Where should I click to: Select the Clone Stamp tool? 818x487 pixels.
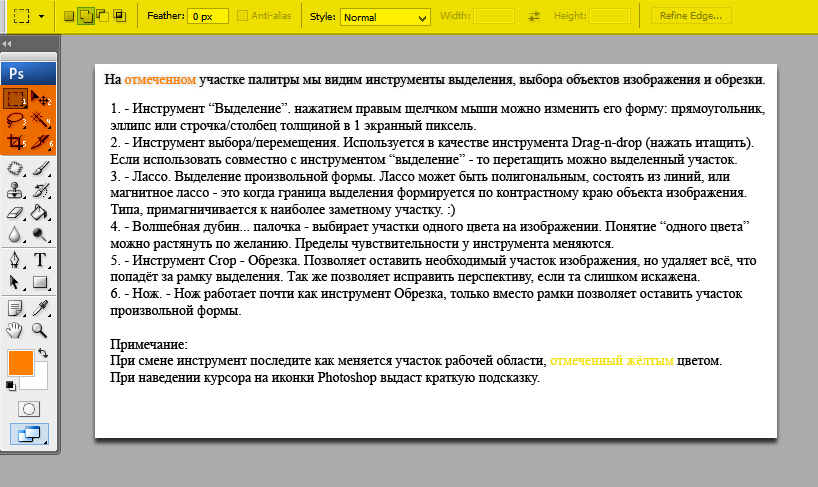point(15,191)
